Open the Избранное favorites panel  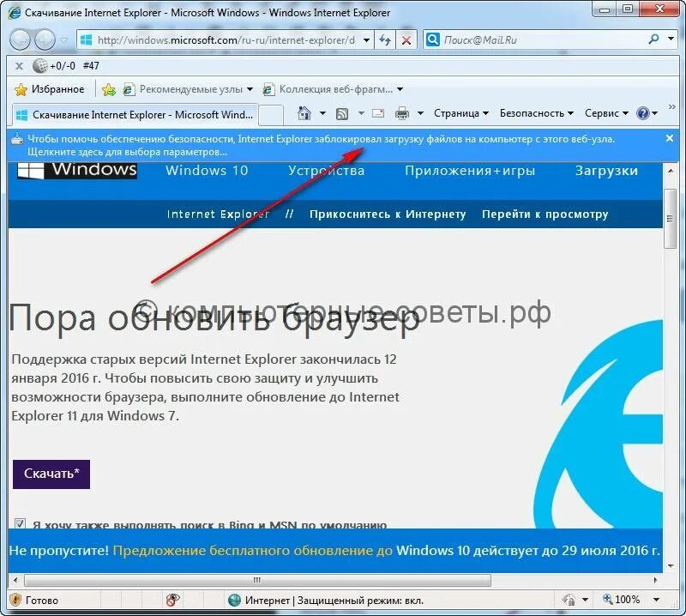pyautogui.click(x=50, y=89)
